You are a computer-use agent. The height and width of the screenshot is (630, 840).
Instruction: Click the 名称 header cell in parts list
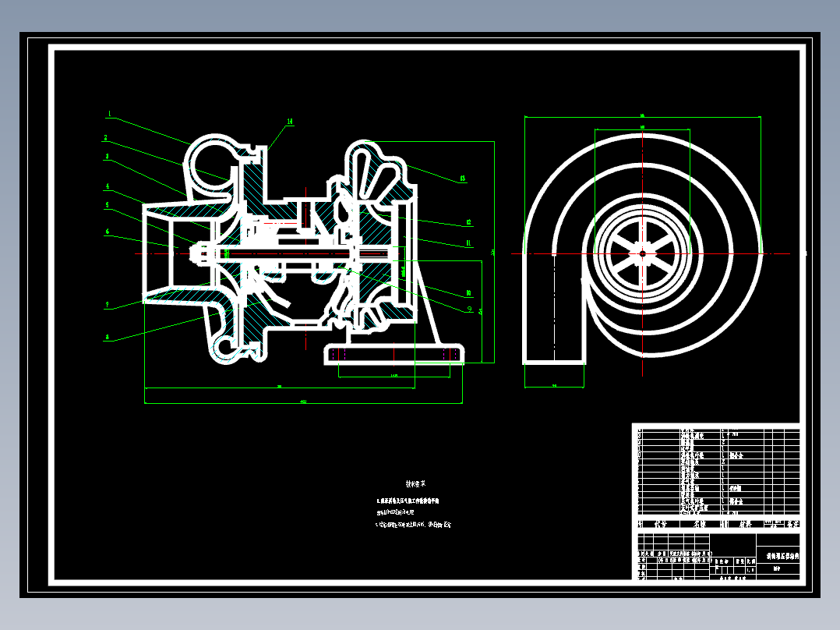coord(700,524)
